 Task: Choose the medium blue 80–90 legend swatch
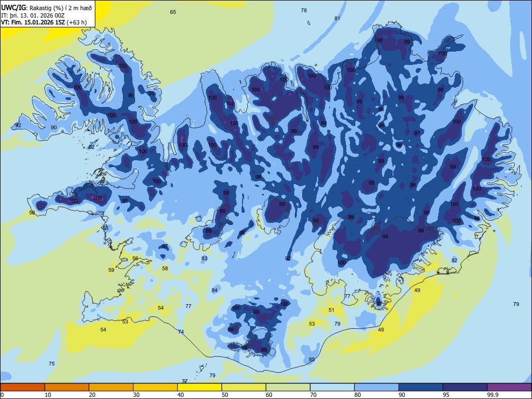(x=377, y=387)
